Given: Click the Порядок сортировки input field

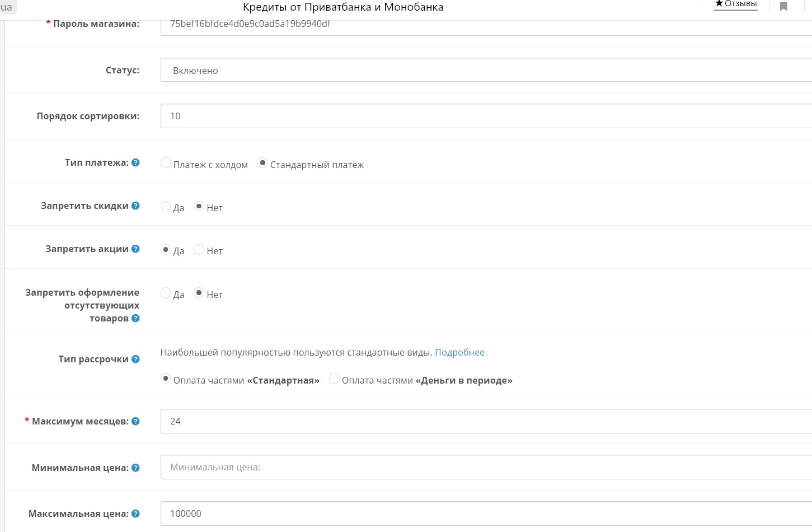Looking at the screenshot, I should point(486,116).
